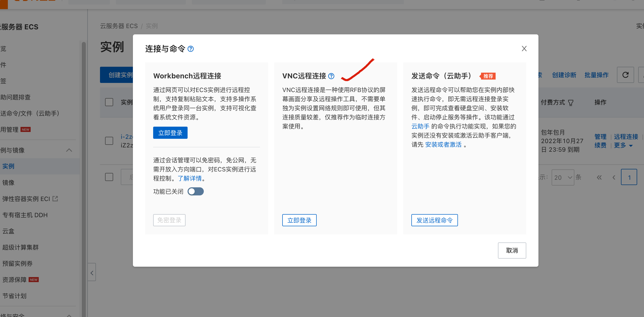This screenshot has height=317, width=644.
Task: Click Workbench 立即登录 blue button
Action: coord(170,133)
